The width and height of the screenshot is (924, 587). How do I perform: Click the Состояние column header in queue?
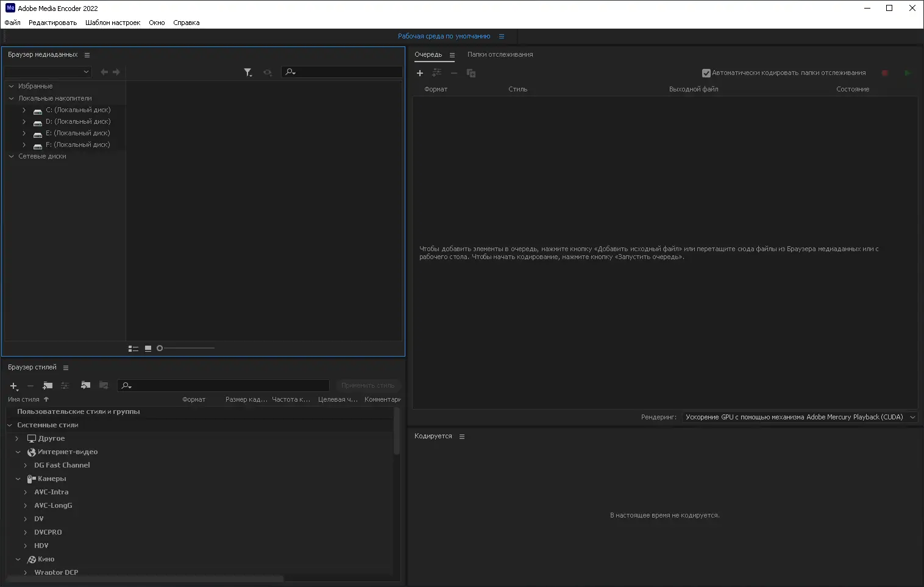853,90
